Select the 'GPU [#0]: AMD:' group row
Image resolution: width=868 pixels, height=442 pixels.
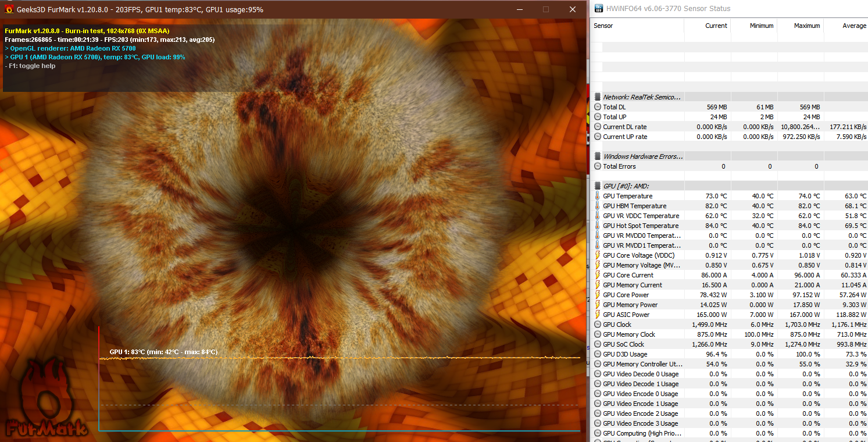[730, 186]
